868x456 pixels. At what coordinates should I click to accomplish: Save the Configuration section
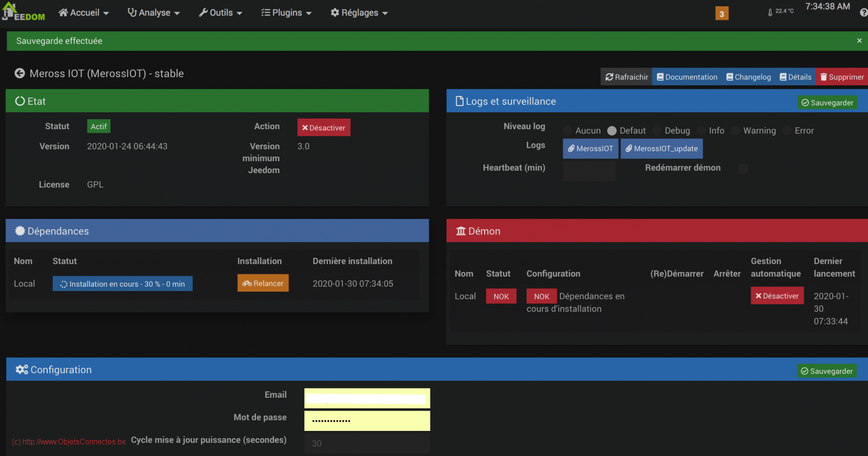[827, 371]
